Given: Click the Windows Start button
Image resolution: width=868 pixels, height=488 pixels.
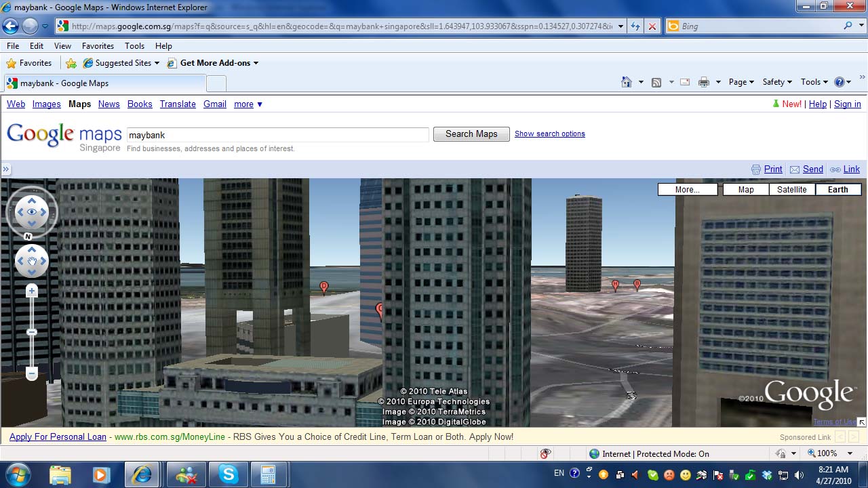Looking at the screenshot, I should click(x=17, y=474).
